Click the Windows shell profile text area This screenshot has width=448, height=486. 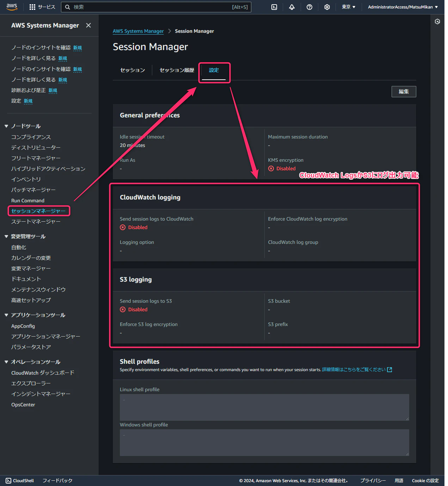coord(264,443)
